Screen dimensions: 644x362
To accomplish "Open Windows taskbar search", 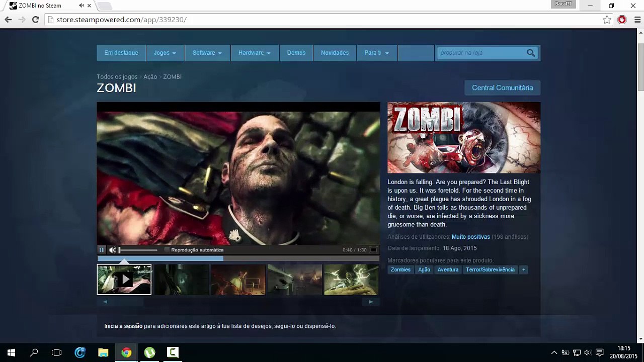I will pos(34,352).
